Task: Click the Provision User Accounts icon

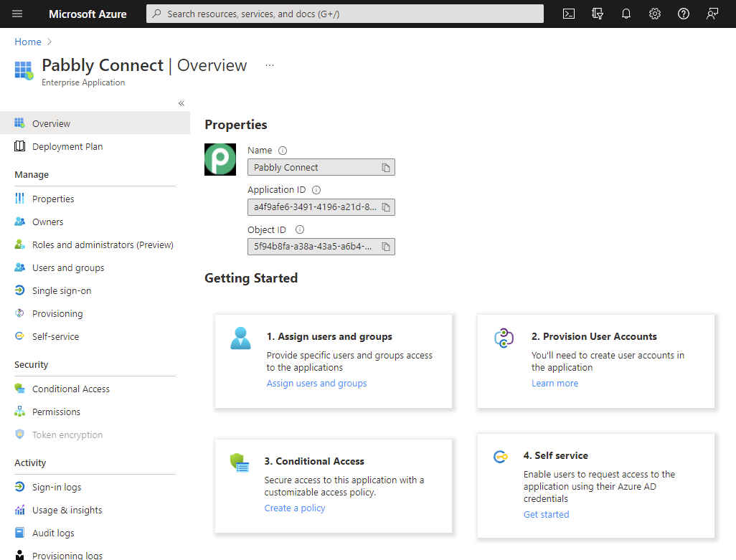Action: pos(504,338)
